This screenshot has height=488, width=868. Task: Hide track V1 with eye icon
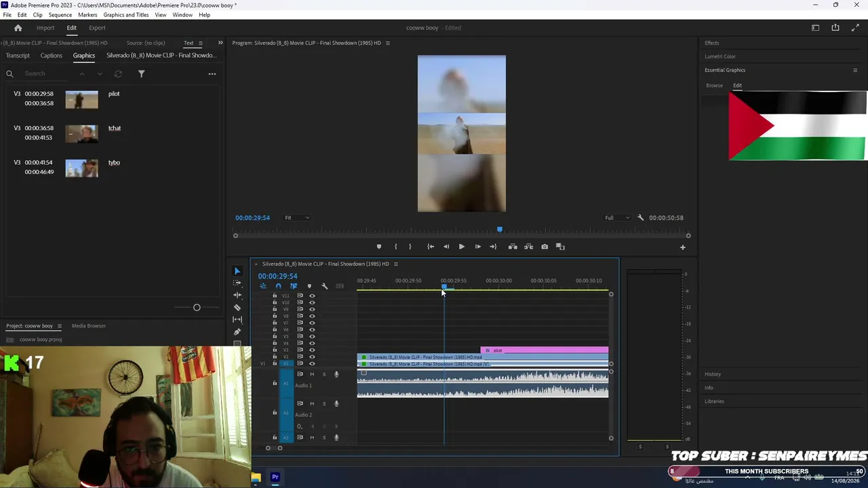[x=312, y=363]
